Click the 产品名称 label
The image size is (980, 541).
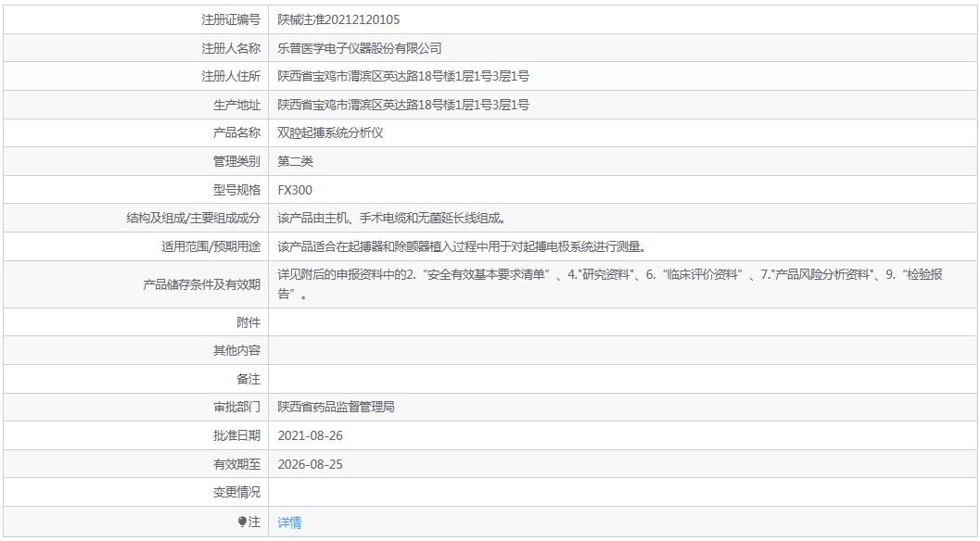236,132
